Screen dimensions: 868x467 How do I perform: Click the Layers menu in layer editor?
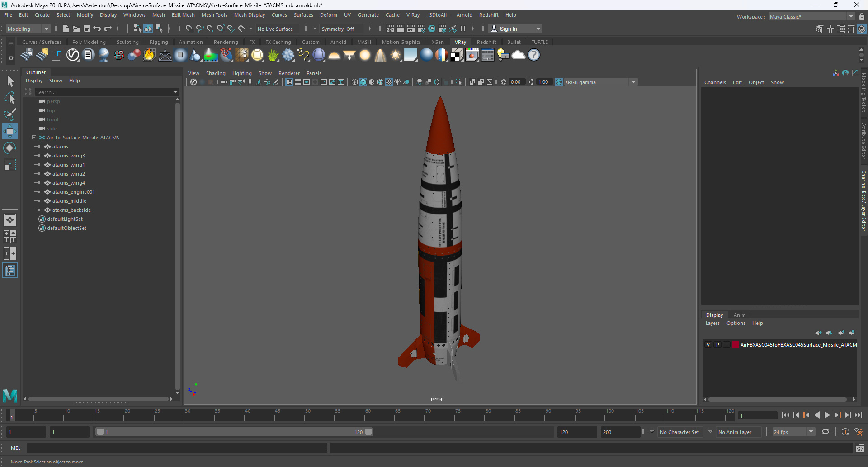point(712,323)
